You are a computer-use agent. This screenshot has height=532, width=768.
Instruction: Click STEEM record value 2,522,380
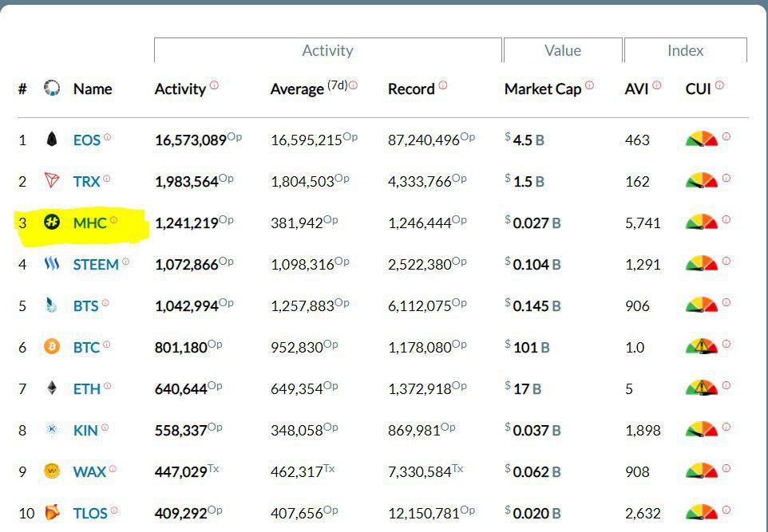pos(420,265)
